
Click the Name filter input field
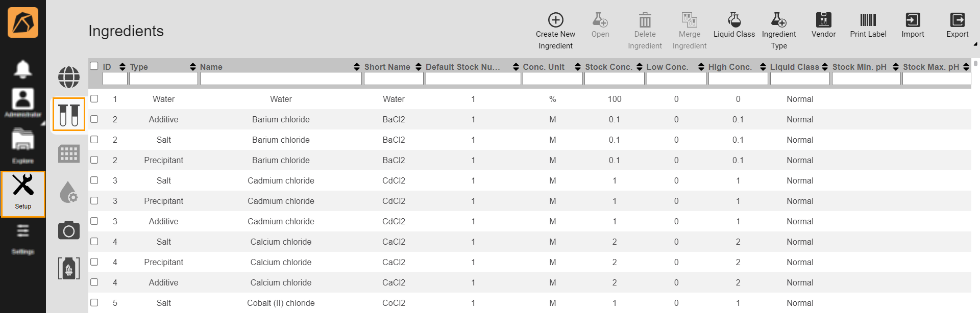tap(281, 79)
